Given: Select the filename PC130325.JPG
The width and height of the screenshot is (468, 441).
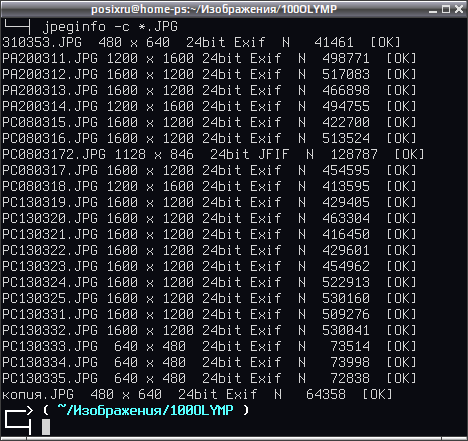Looking at the screenshot, I should click(50, 298).
